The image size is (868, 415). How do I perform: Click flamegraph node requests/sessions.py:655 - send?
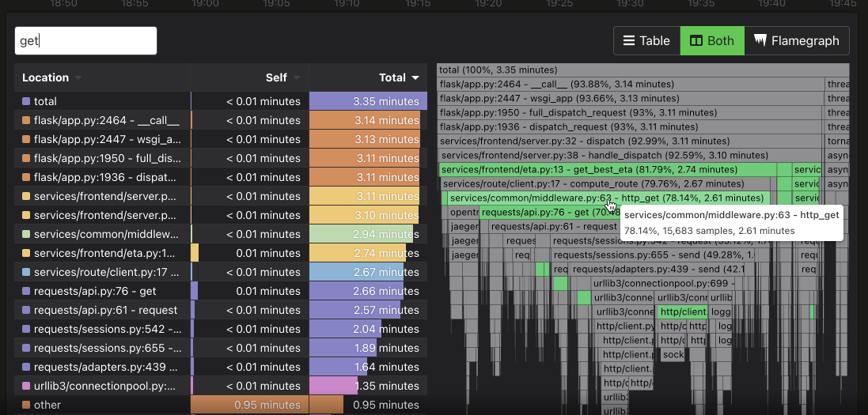(x=654, y=255)
